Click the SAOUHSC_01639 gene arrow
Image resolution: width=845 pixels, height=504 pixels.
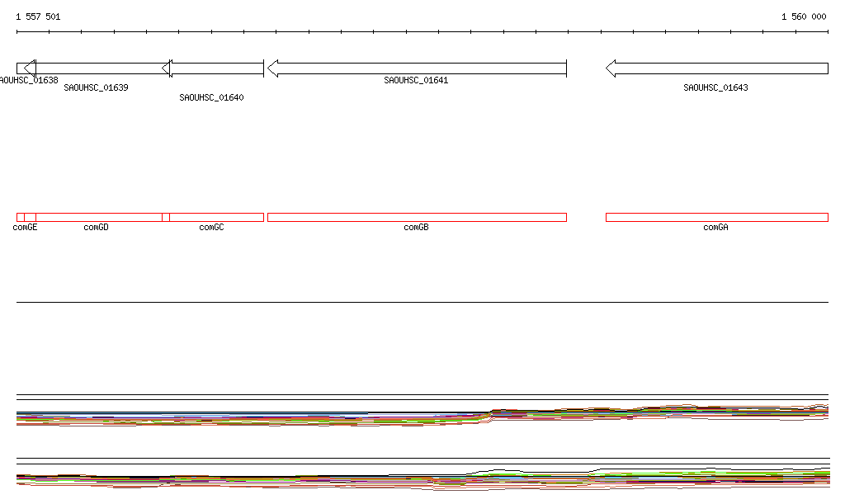pyautogui.click(x=99, y=68)
